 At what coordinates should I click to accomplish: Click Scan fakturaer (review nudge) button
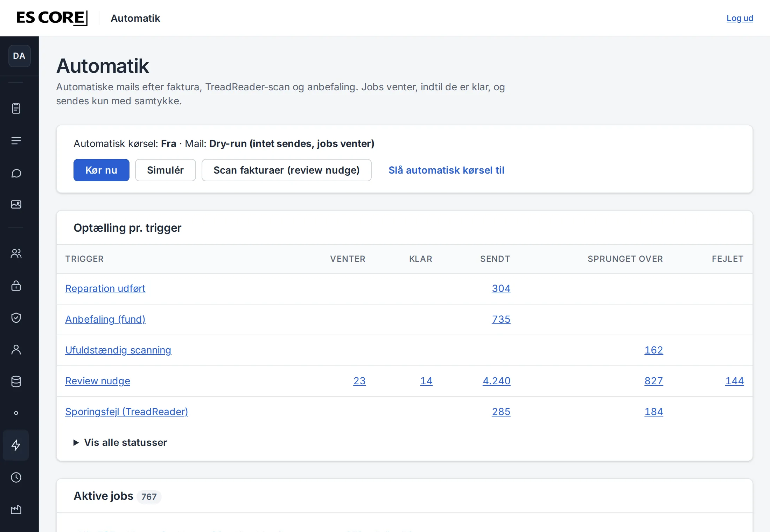286,170
